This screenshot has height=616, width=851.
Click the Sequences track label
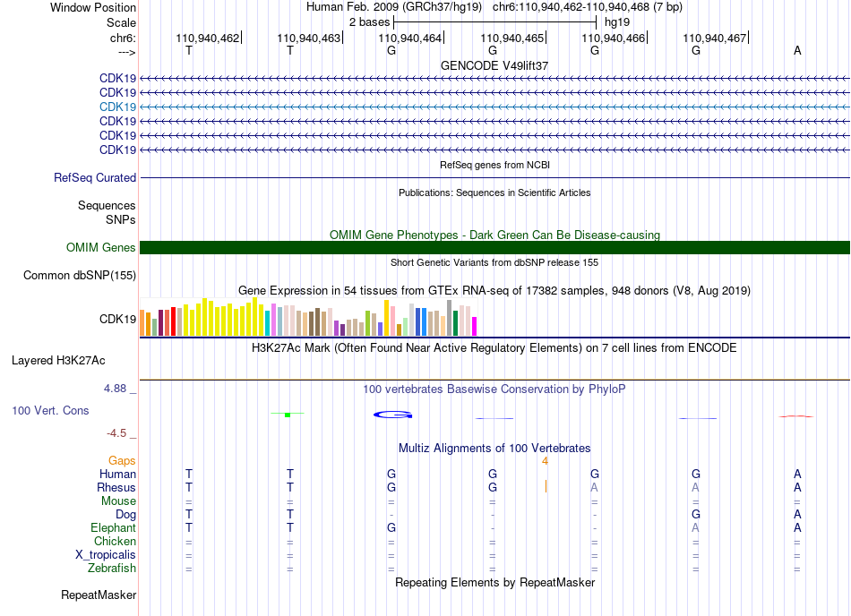pos(107,206)
